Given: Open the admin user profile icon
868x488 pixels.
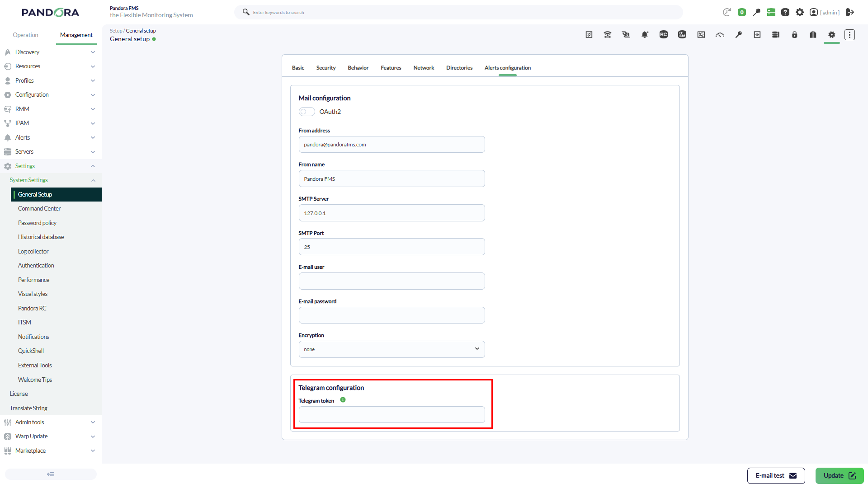Looking at the screenshot, I should (814, 12).
